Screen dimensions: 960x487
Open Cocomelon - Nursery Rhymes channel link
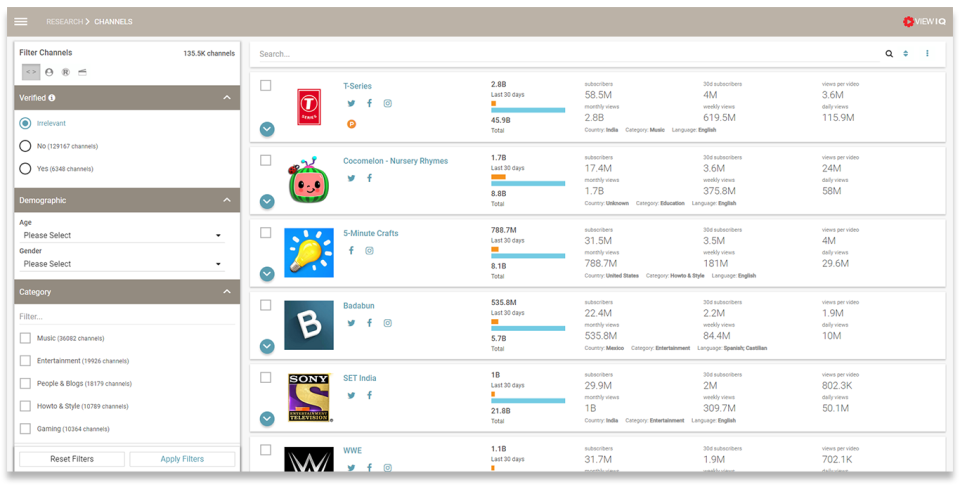[396, 161]
